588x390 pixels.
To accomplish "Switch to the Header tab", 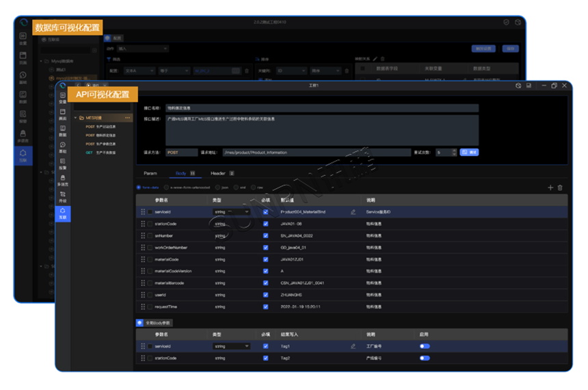I will coord(217,174).
